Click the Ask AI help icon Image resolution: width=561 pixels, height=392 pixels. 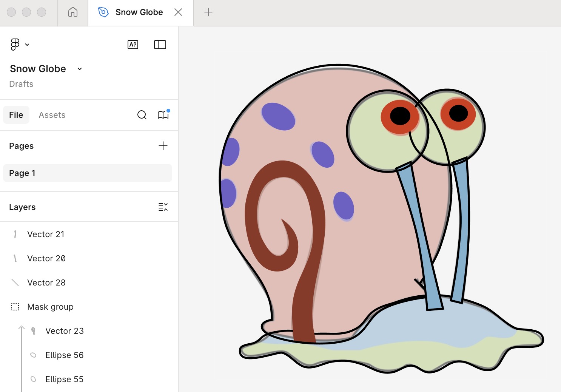coord(133,44)
